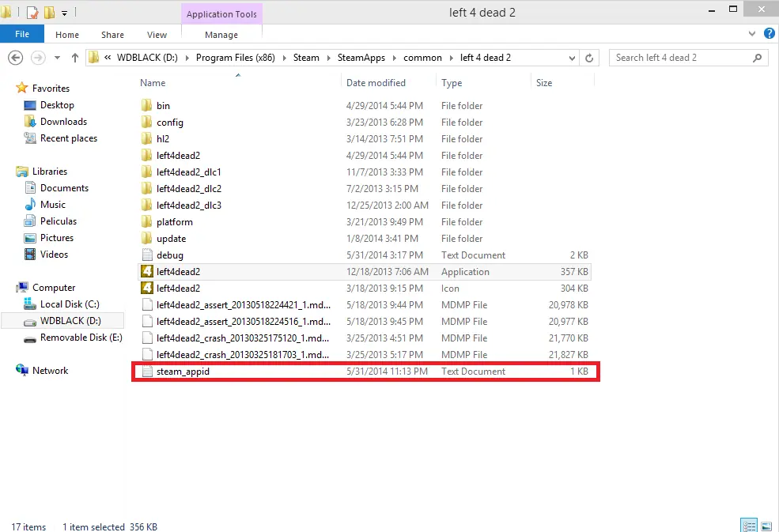Click the Forward navigation arrow
Viewport: 779px width, 532px height.
click(x=38, y=58)
